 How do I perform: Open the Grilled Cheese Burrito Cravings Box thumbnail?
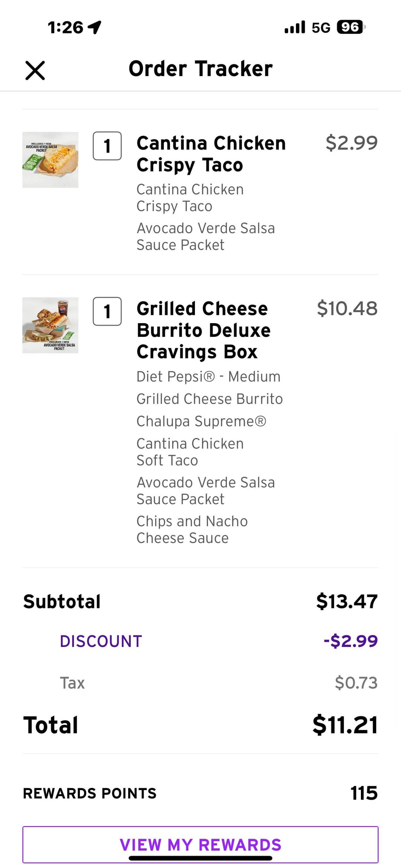(50, 325)
